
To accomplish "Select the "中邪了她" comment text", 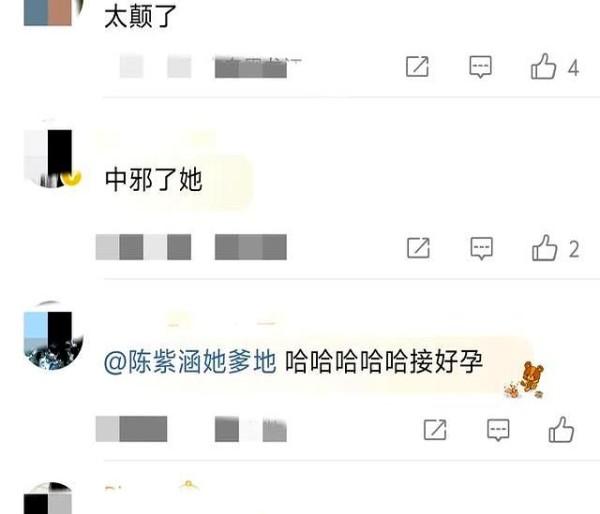I will (x=153, y=180).
